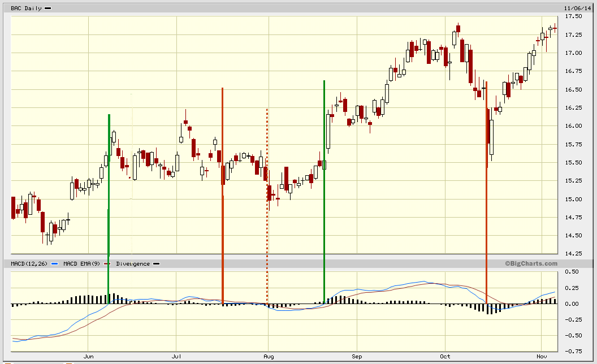Click the red MACD EMA swatch
The height and width of the screenshot is (364, 597).
coord(107,263)
